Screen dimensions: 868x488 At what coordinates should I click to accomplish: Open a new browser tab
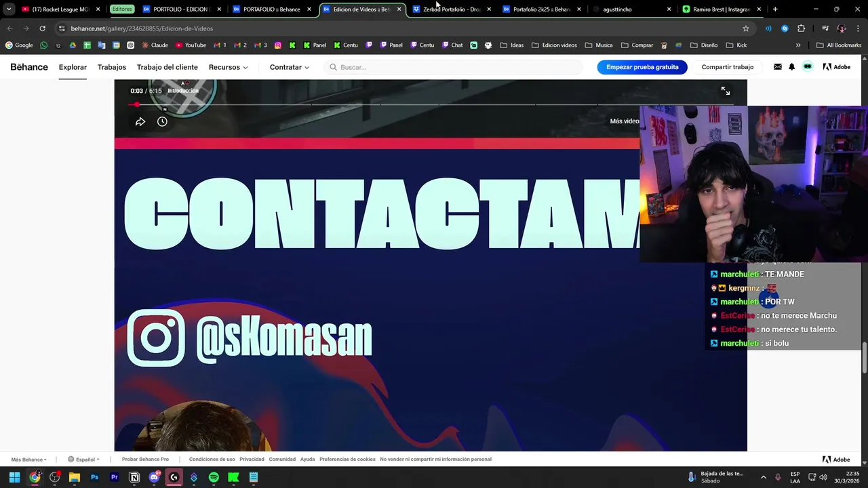coord(775,9)
